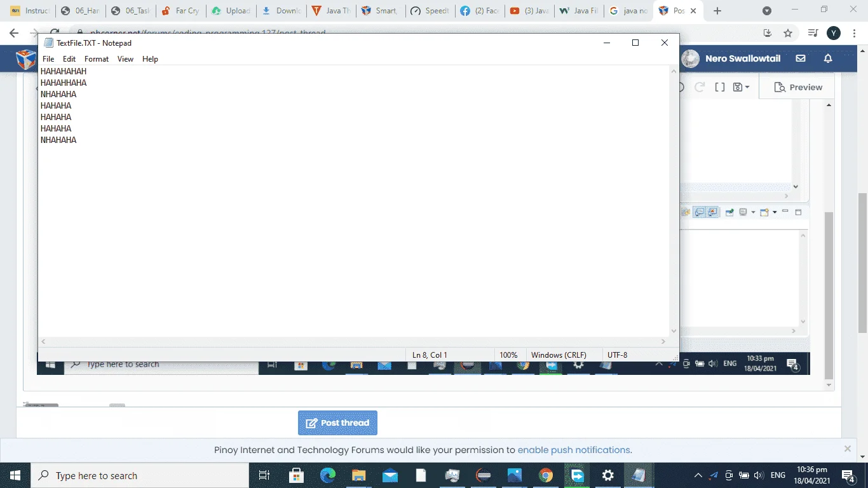
Task: Click the redo arrow in editor toolbar
Action: (700, 87)
